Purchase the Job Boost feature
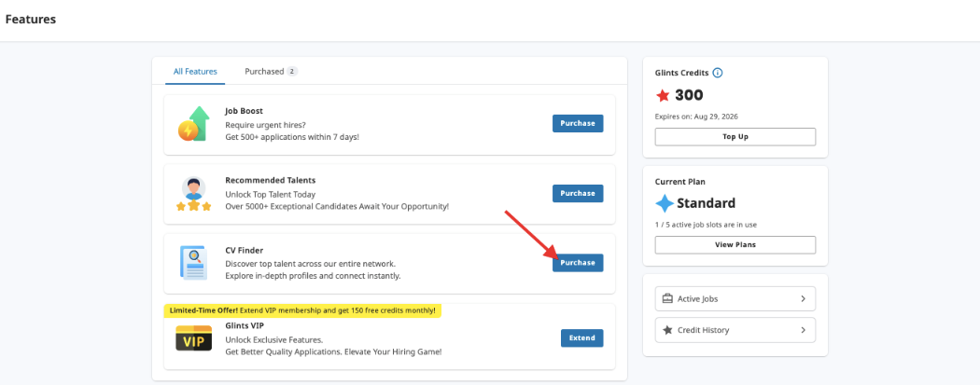The height and width of the screenshot is (385, 980). [578, 124]
